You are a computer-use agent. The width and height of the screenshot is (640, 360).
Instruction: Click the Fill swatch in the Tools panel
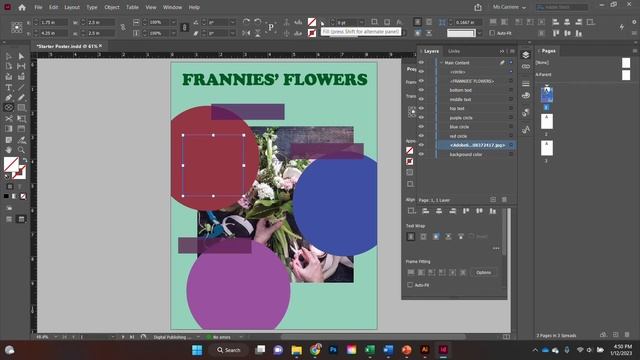(11, 164)
